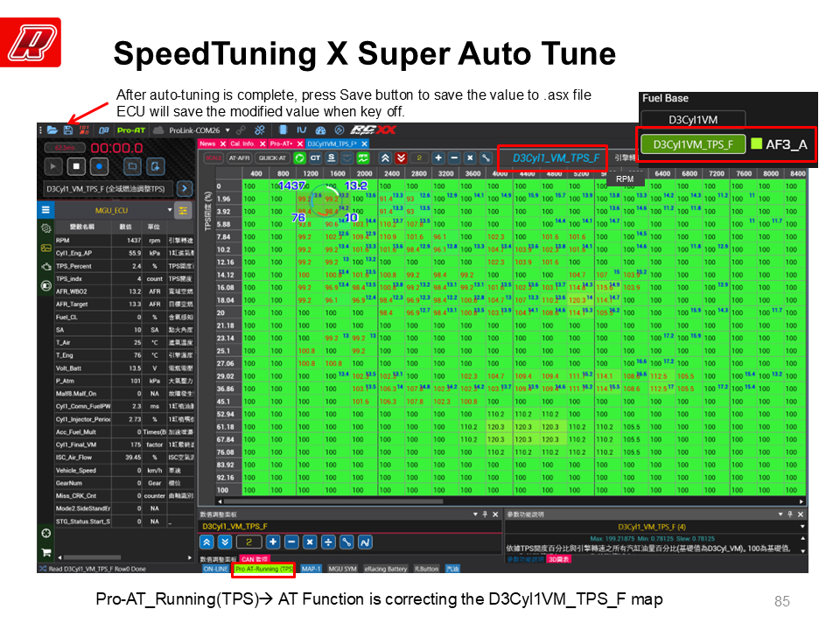Toggle the AT-AFR button
Screen dimensions: 840x630
239,158
